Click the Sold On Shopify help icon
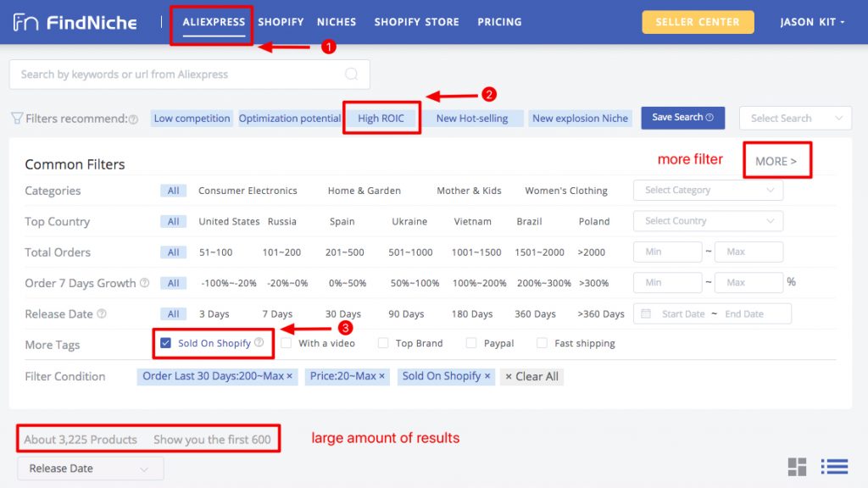868x488 pixels. [x=259, y=342]
